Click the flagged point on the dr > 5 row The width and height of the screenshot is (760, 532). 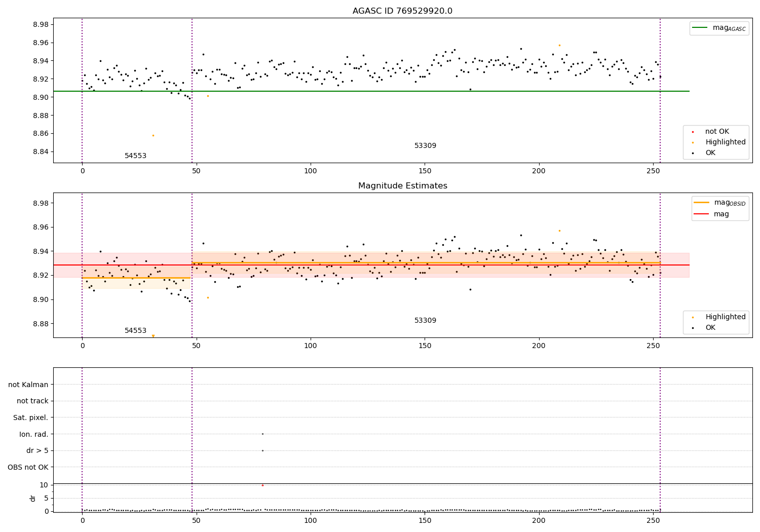click(x=262, y=450)
